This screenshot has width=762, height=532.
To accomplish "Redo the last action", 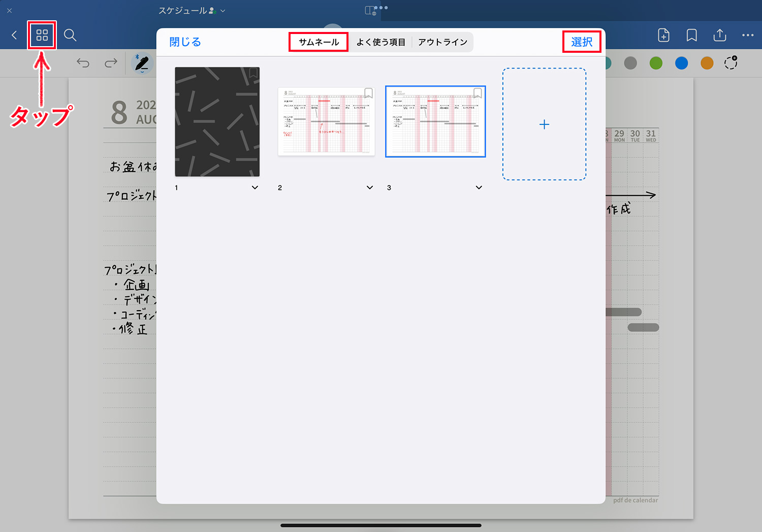I will click(111, 63).
